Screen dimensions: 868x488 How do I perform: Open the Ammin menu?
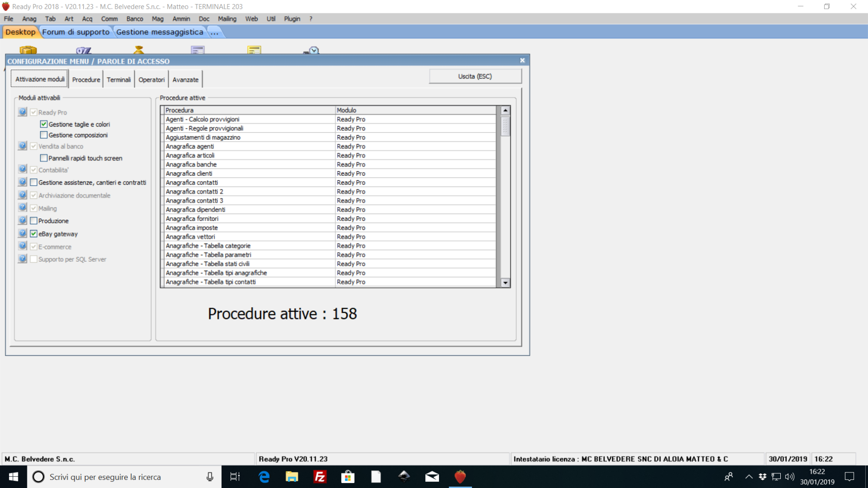point(181,19)
